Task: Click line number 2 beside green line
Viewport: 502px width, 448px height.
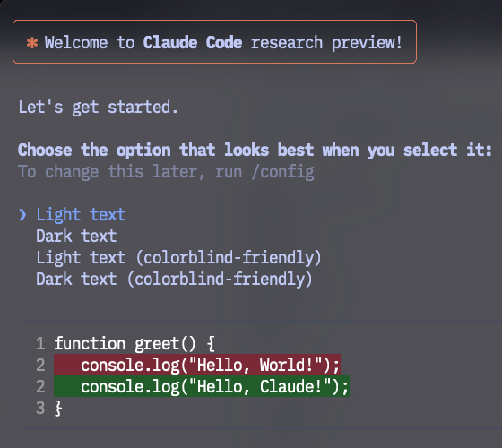Action: (40, 386)
